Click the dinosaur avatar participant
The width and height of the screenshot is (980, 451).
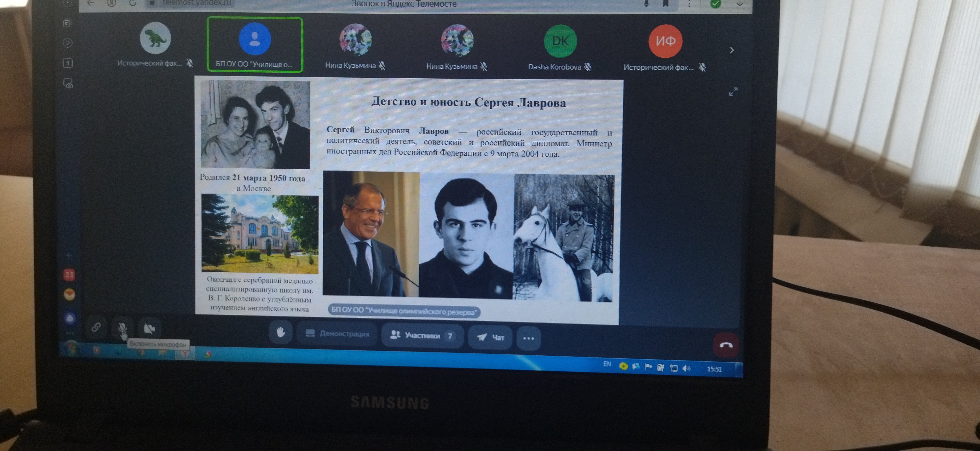[x=155, y=38]
